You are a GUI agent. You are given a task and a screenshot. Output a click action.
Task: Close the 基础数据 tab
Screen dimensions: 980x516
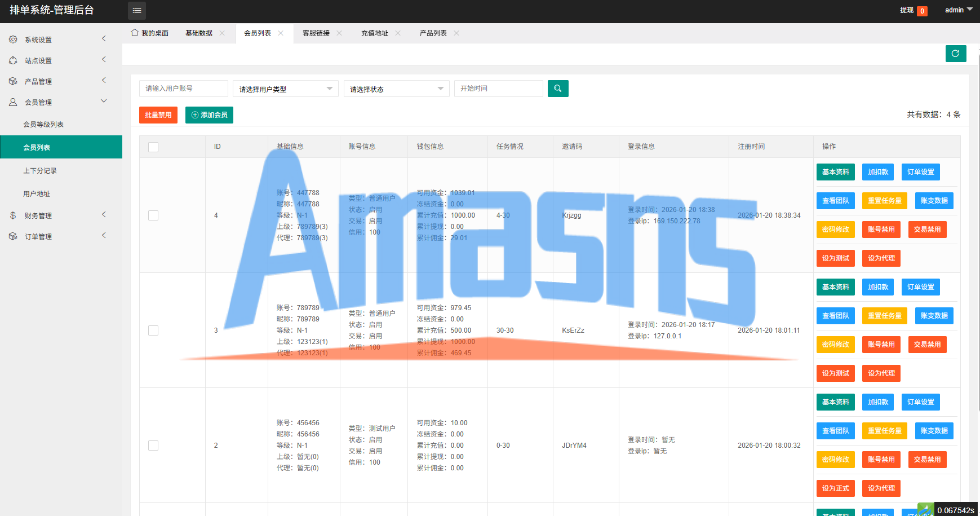(222, 33)
